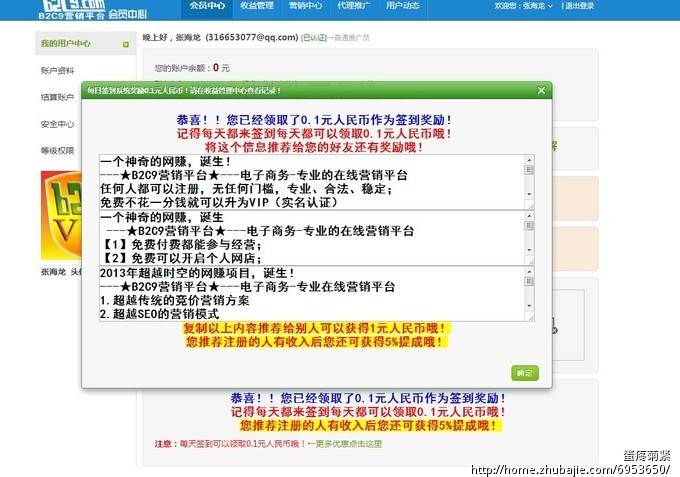
Task: Open 等级权限 in the sidebar
Action: tap(57, 151)
